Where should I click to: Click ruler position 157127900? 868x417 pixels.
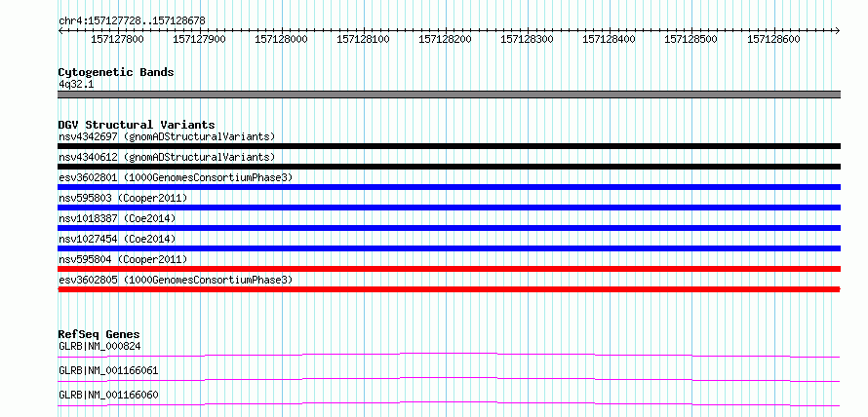pos(199,39)
